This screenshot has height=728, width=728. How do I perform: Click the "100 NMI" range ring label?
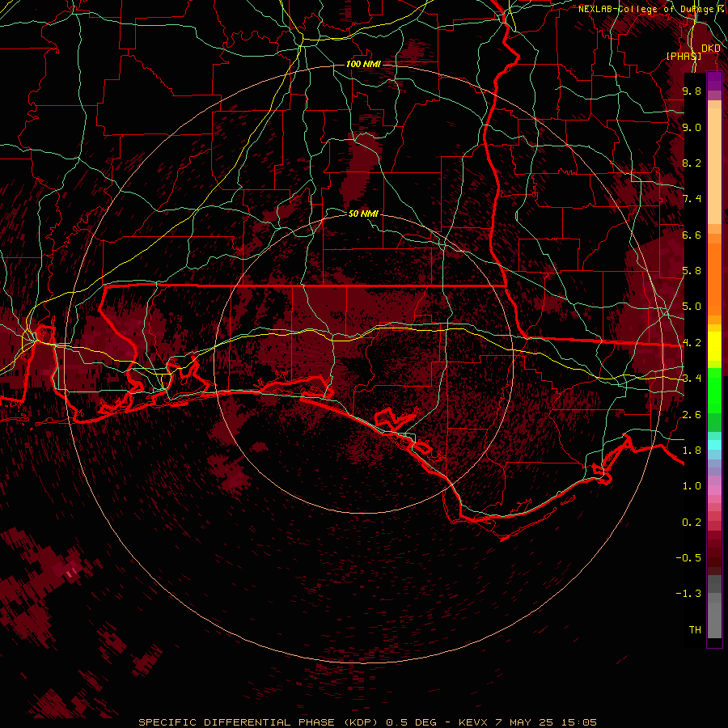click(363, 64)
